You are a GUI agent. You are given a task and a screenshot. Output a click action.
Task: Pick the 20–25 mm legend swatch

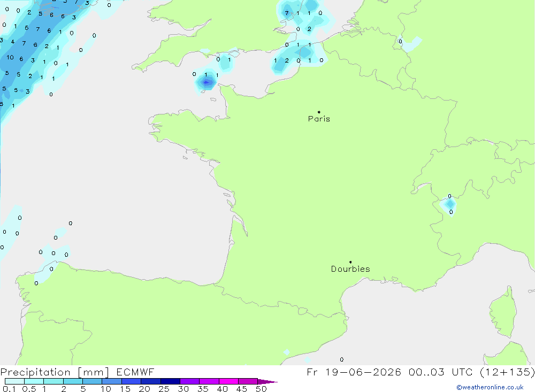coord(151,381)
